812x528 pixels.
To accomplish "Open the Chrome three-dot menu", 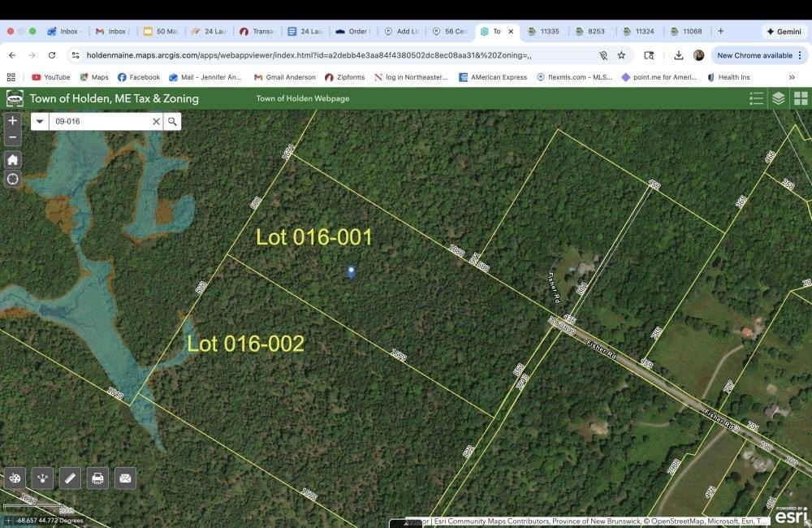I will (800, 55).
